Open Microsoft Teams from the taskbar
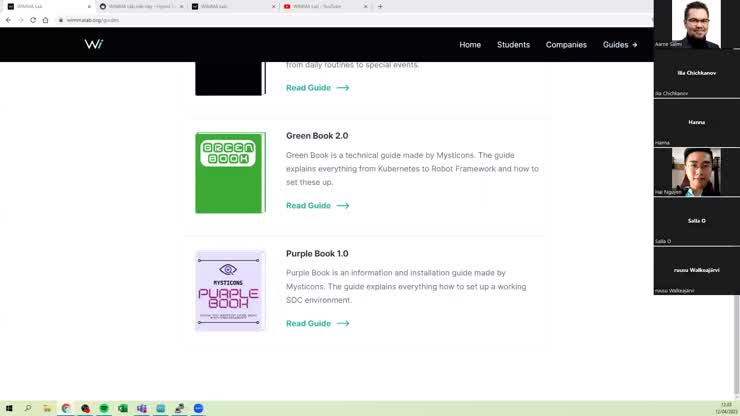This screenshot has height=416, width=740. pos(142,408)
